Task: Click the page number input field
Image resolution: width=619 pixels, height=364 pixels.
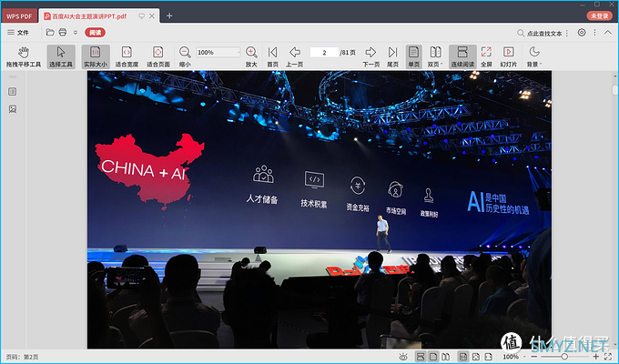Action: tap(324, 52)
